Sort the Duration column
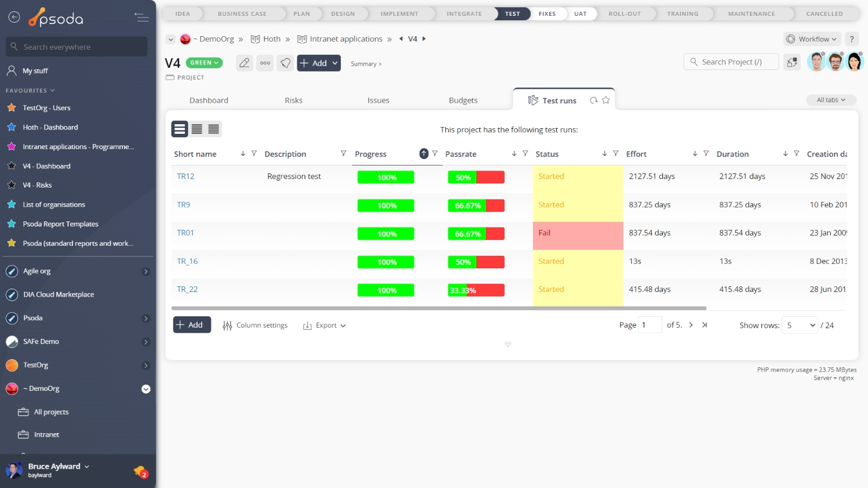 pos(785,154)
